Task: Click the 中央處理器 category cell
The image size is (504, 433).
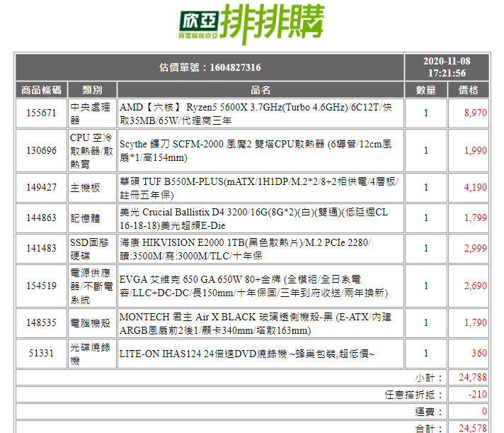Action: click(x=92, y=113)
